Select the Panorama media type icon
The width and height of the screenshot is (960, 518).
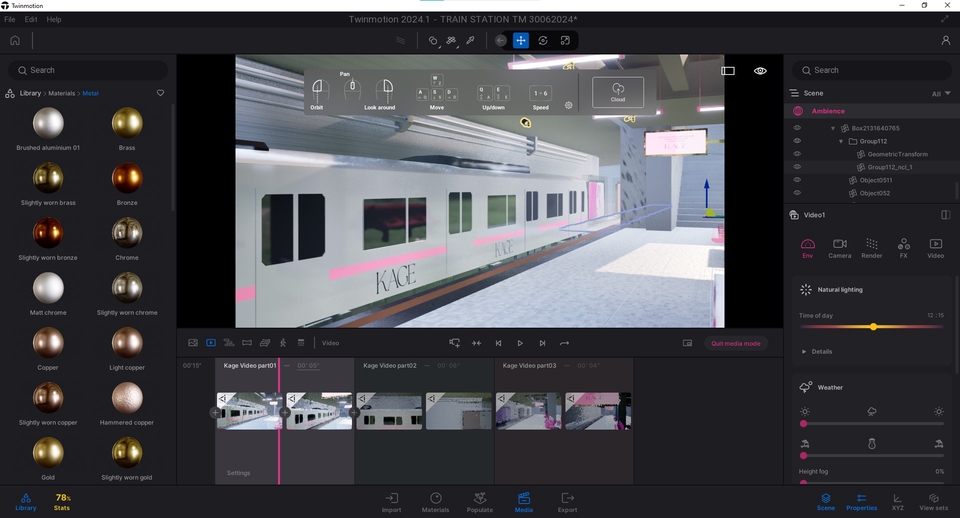247,343
